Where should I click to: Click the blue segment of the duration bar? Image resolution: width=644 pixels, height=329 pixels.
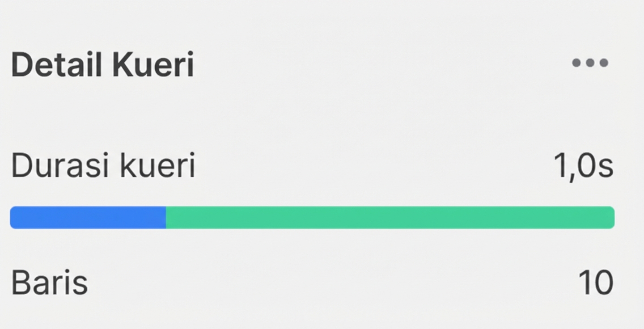88,218
